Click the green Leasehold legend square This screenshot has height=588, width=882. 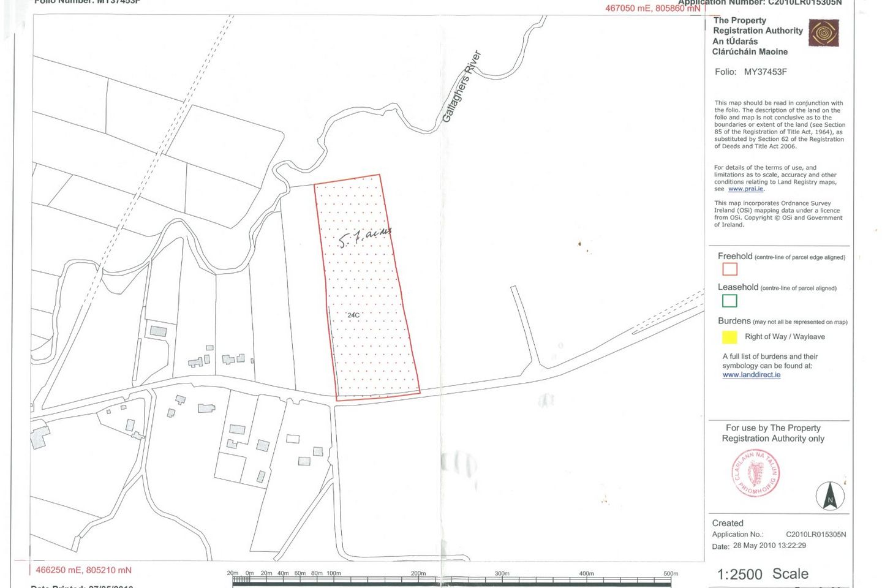tap(729, 301)
